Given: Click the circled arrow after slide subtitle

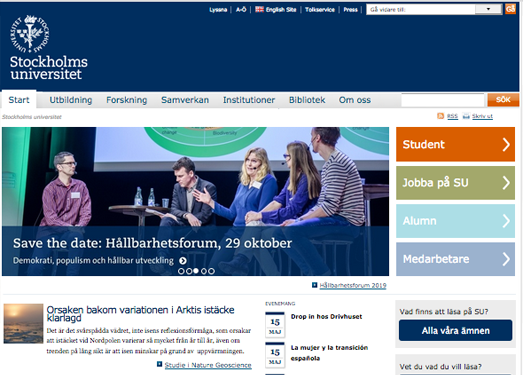Looking at the screenshot, I should [x=183, y=261].
